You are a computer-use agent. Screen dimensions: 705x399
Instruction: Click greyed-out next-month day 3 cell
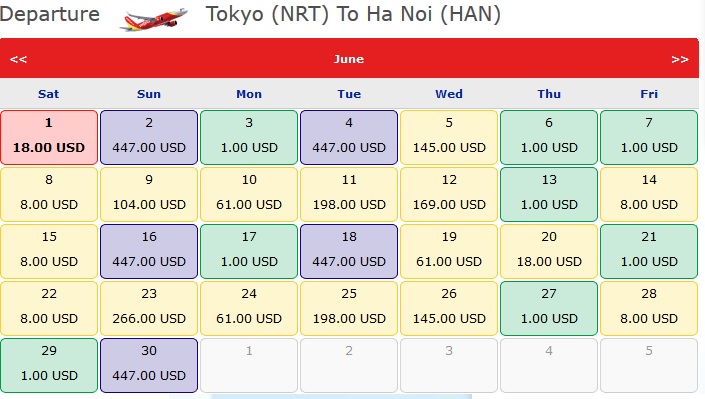449,365
